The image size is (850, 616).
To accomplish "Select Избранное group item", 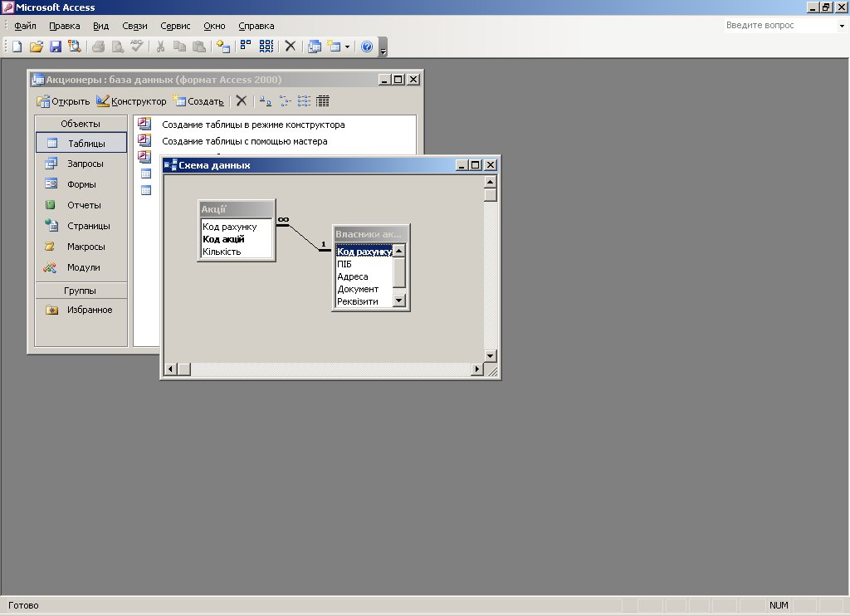I will coord(81,310).
